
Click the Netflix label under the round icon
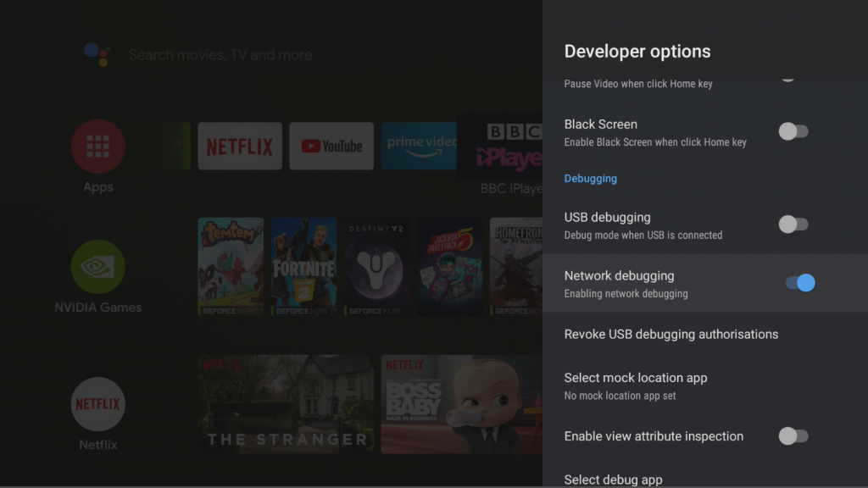(98, 445)
